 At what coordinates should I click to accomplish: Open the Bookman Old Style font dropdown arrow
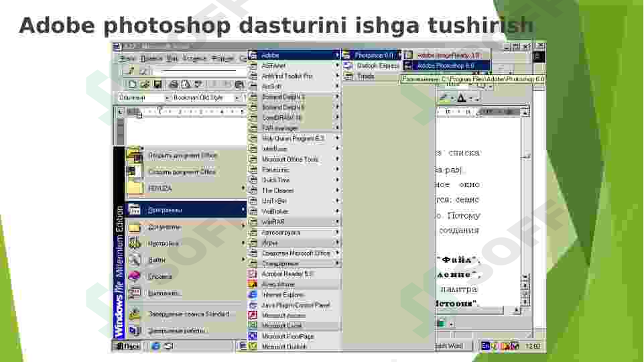[x=237, y=98]
